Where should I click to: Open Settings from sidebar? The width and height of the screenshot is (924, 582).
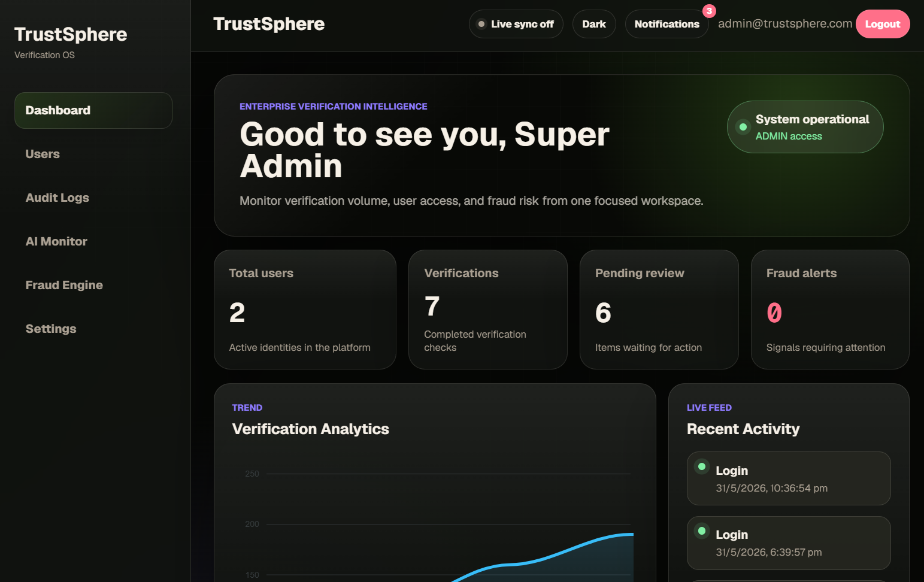point(93,329)
